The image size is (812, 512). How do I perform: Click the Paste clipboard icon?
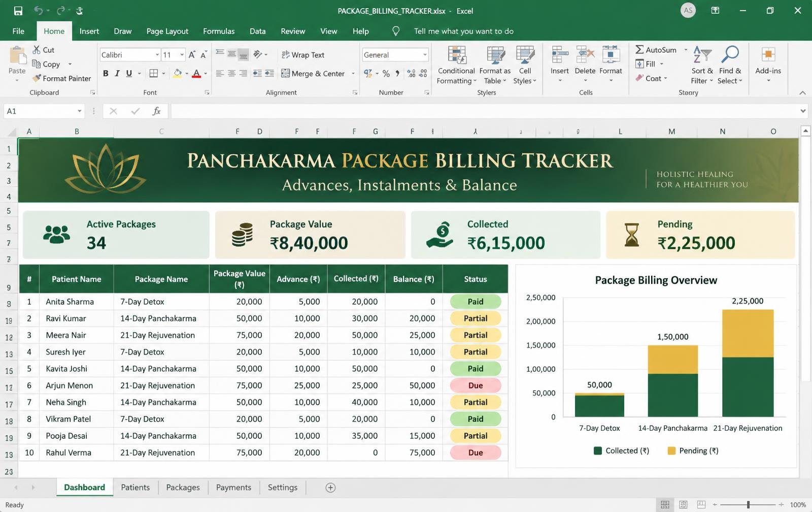point(17,55)
